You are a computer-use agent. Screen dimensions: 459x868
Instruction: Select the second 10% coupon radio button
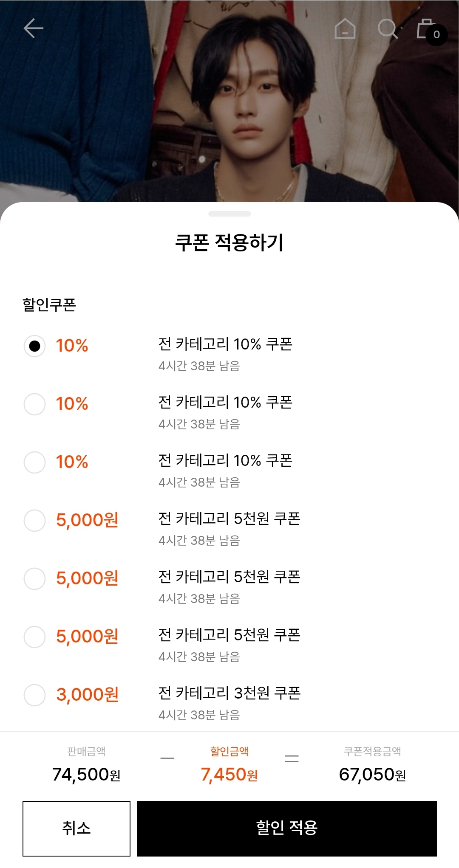pyautogui.click(x=34, y=404)
